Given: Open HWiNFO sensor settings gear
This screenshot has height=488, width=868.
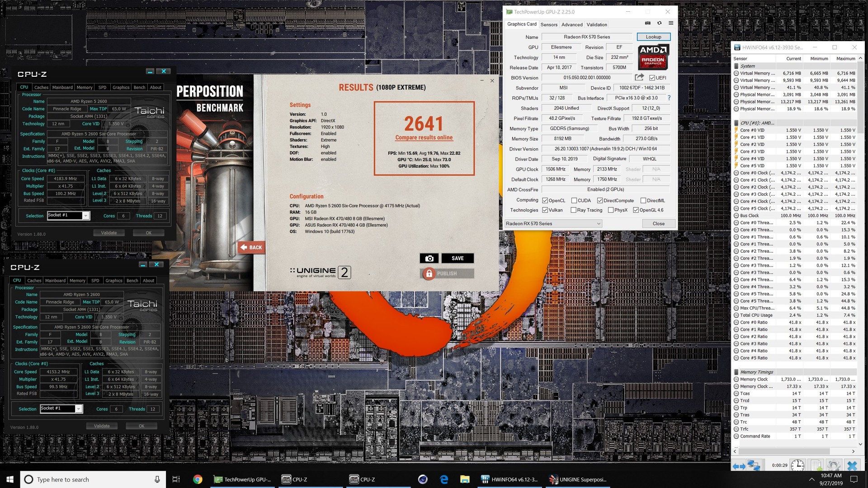Looking at the screenshot, I should (x=834, y=465).
